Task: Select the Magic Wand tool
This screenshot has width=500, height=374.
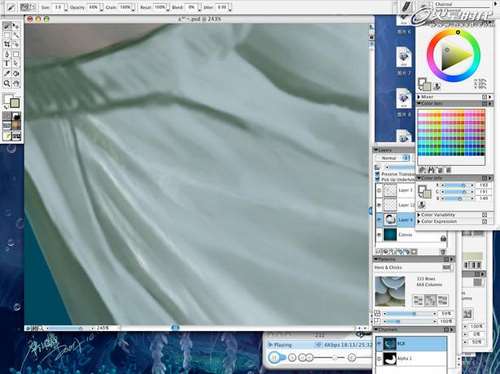Action: point(16,35)
